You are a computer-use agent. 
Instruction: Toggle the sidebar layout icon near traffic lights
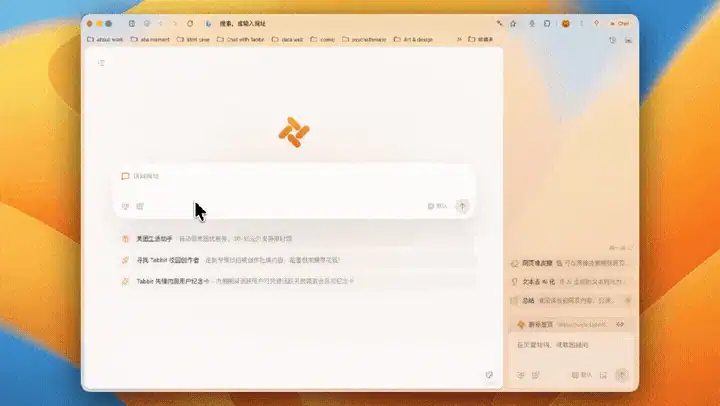132,23
